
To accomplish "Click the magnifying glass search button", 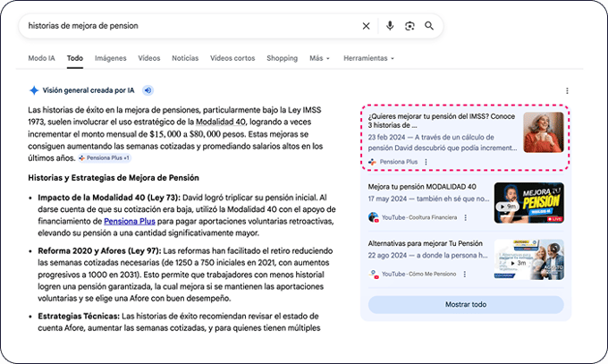I will click(x=429, y=26).
